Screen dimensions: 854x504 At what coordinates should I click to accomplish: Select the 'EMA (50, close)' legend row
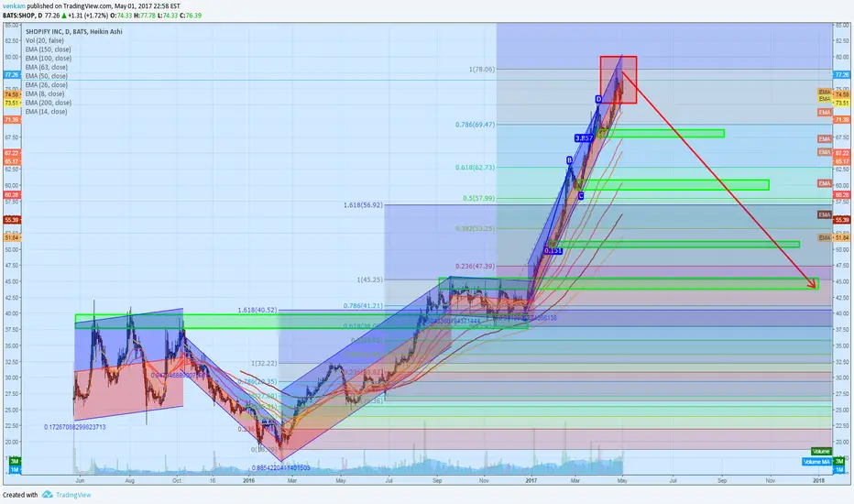47,76
